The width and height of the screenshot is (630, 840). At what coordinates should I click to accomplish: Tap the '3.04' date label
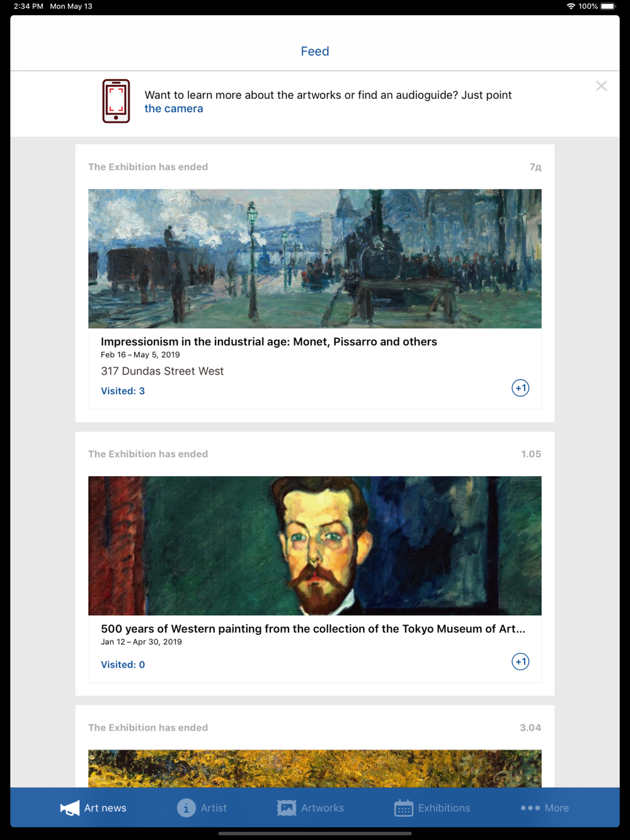pos(530,728)
